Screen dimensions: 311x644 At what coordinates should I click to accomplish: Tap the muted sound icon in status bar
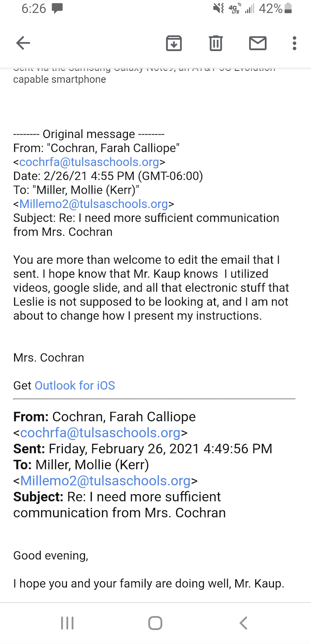pos(219,8)
